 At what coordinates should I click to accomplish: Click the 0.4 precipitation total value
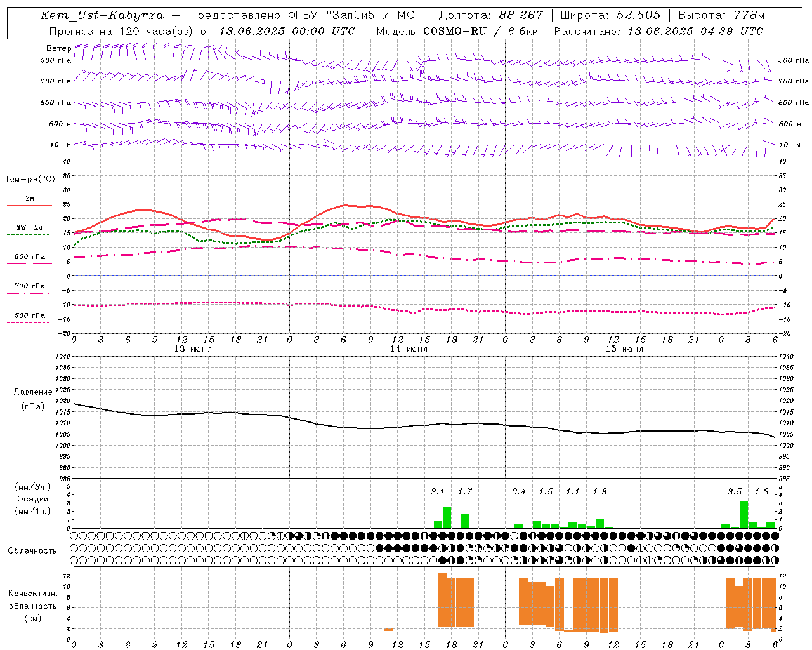coord(519,491)
